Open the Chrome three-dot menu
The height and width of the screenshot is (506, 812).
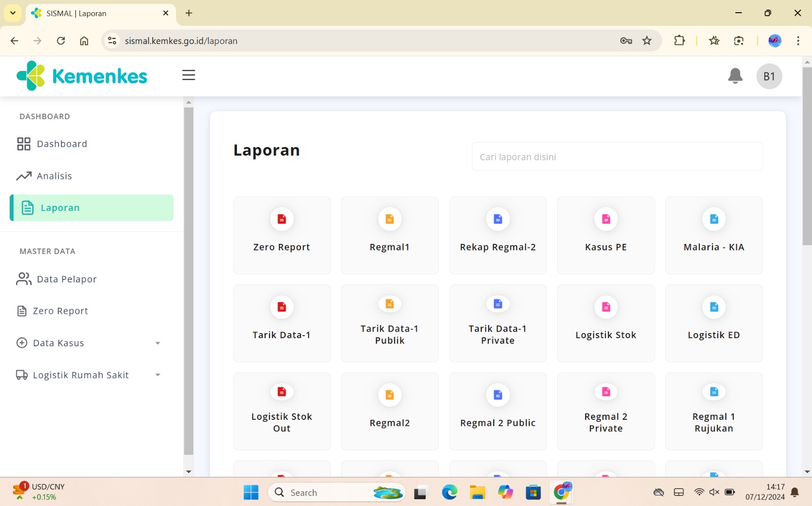tap(798, 41)
